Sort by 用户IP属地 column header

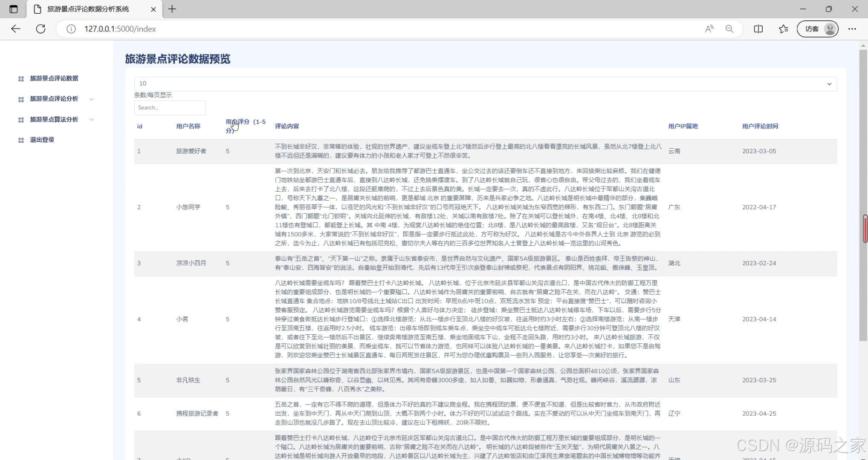[683, 126]
